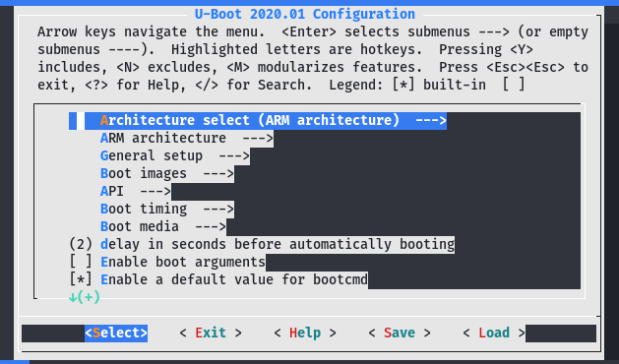This screenshot has width=619, height=364.
Task: Click the Exit button
Action: click(211, 334)
